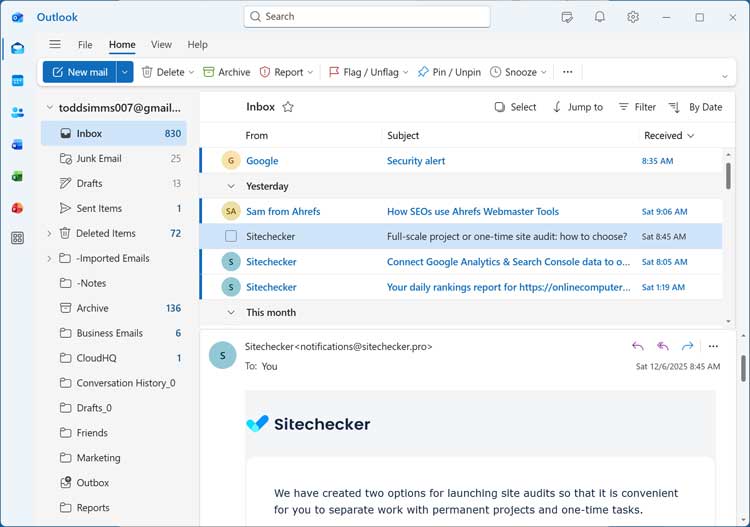Select the Junk Email folder
Image resolution: width=750 pixels, height=527 pixels.
pos(114,158)
